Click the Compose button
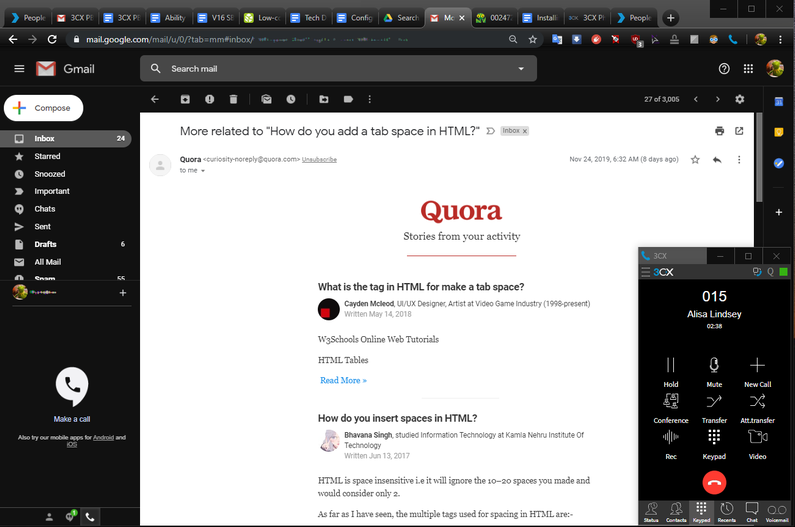Image resolution: width=795 pixels, height=527 pixels. pyautogui.click(x=44, y=108)
